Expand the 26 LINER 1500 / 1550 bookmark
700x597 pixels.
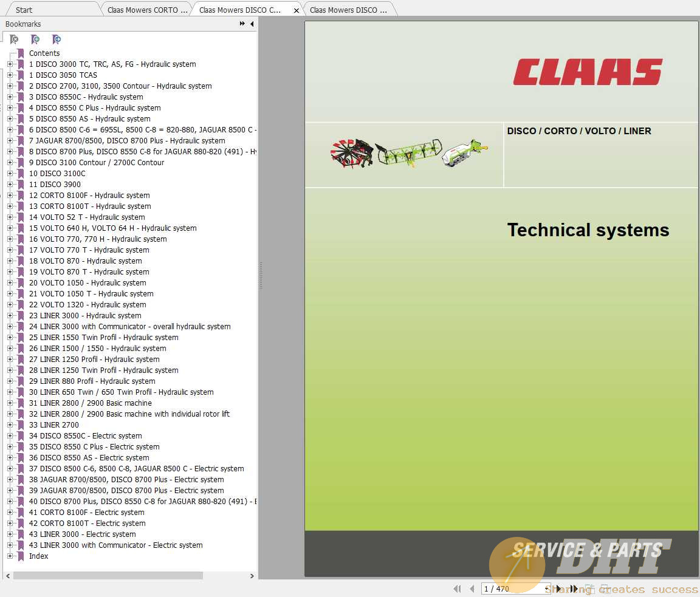click(x=10, y=349)
